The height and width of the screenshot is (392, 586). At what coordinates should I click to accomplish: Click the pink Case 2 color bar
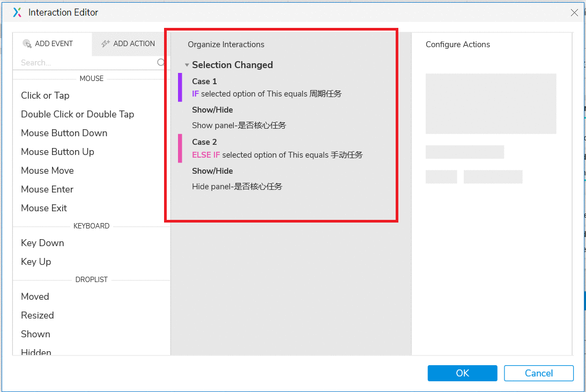pyautogui.click(x=180, y=149)
